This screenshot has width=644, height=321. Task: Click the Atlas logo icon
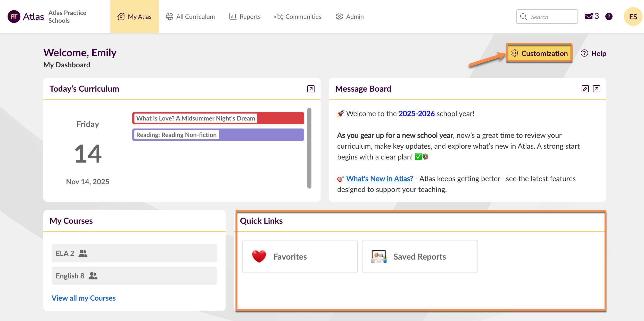coord(14,17)
